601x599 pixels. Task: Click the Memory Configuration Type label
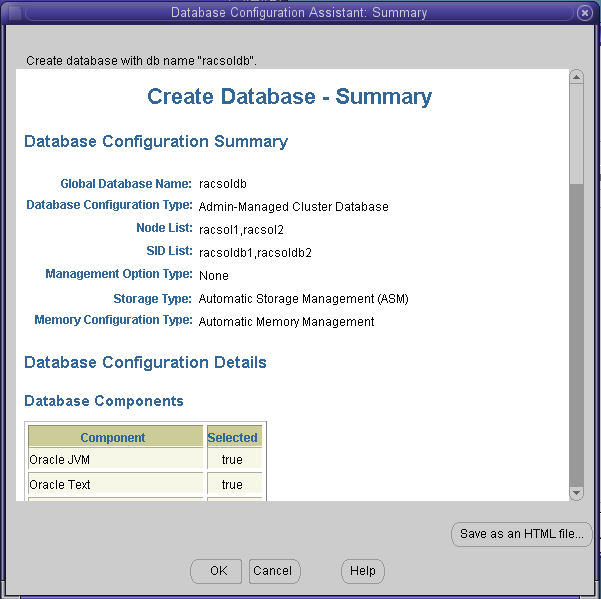(x=113, y=320)
